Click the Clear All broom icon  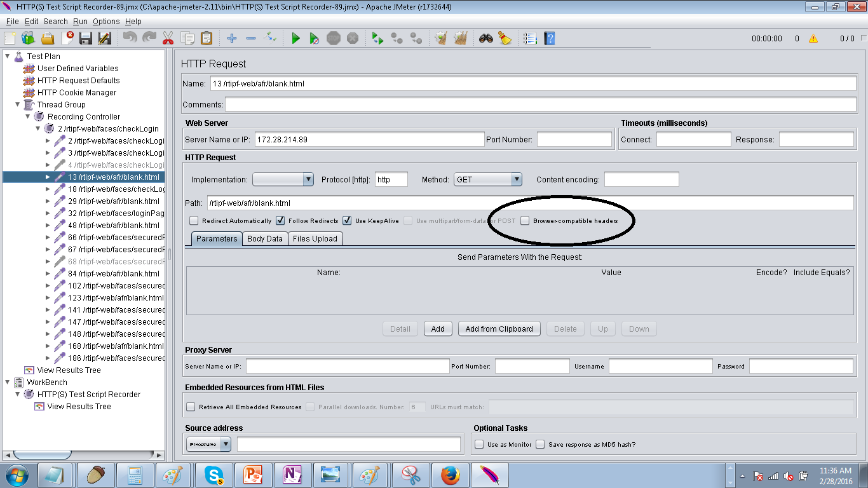(459, 38)
